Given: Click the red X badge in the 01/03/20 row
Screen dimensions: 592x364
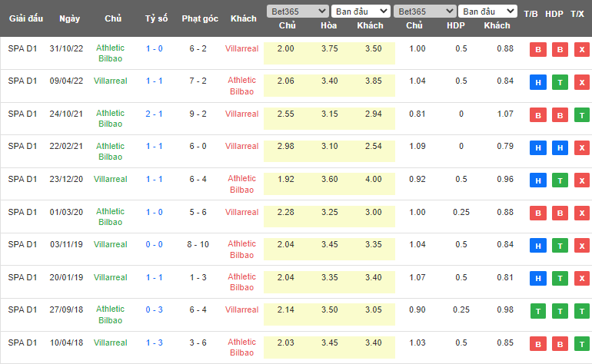Looking at the screenshot, I should (582, 213).
